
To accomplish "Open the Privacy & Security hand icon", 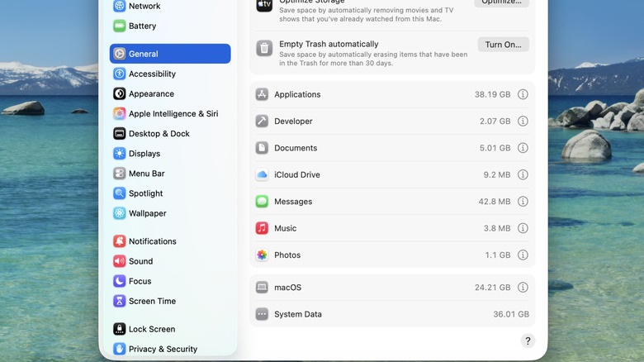I will pyautogui.click(x=119, y=349).
